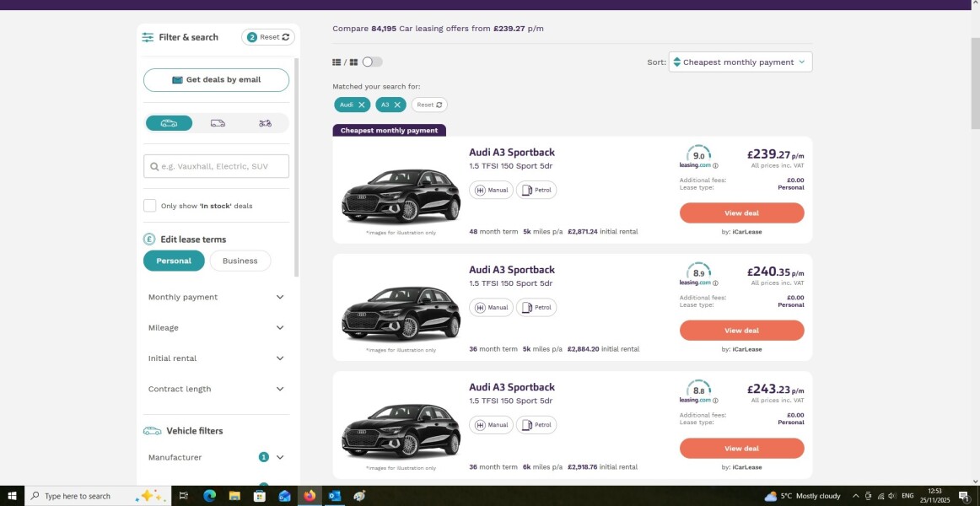The height and width of the screenshot is (506, 980).
Task: Click Reset beside the matched search tags
Action: click(429, 105)
